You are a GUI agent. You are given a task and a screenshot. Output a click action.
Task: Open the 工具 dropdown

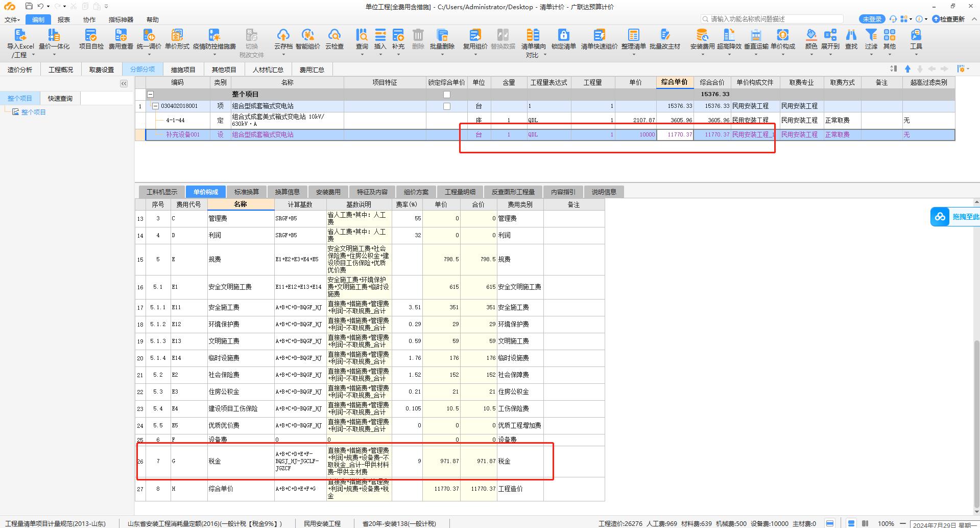[x=916, y=55]
